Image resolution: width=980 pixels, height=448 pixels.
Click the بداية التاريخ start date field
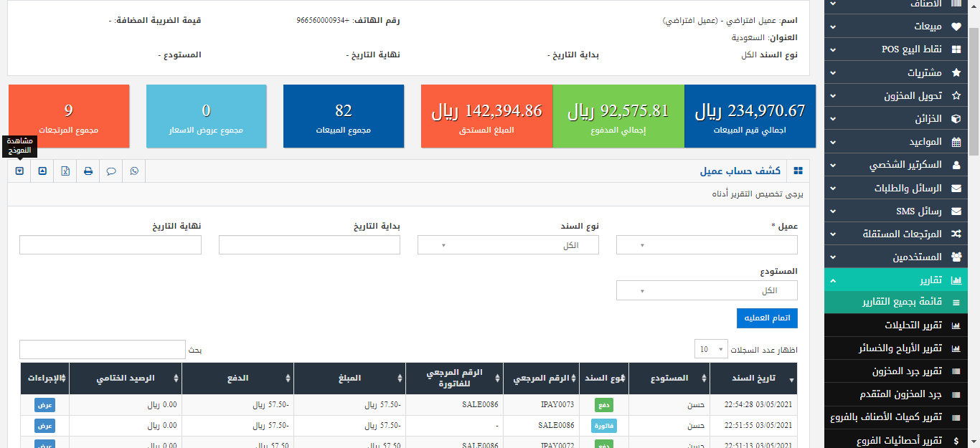(309, 245)
